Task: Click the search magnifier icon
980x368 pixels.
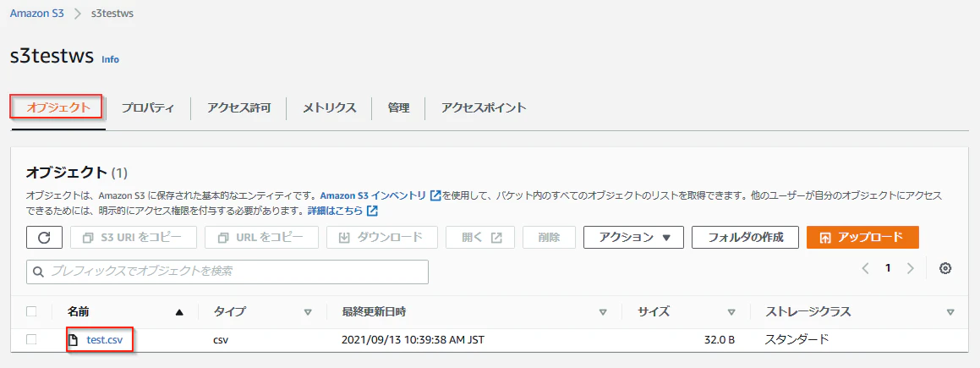Action: (x=38, y=272)
